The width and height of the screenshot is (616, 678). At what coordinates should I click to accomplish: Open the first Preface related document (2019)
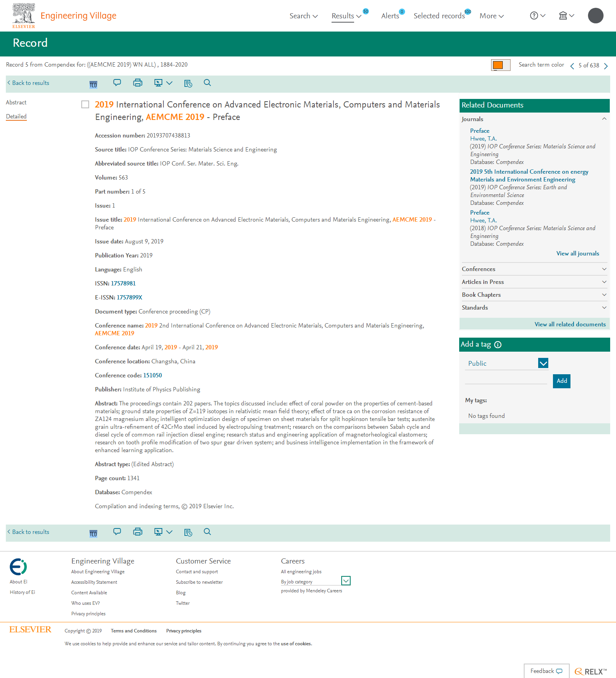click(480, 131)
